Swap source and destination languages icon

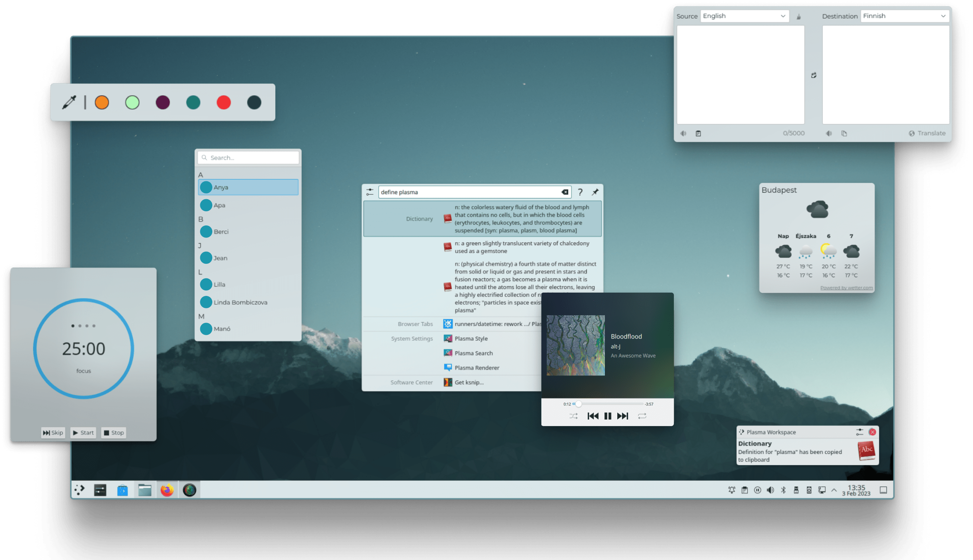[814, 76]
